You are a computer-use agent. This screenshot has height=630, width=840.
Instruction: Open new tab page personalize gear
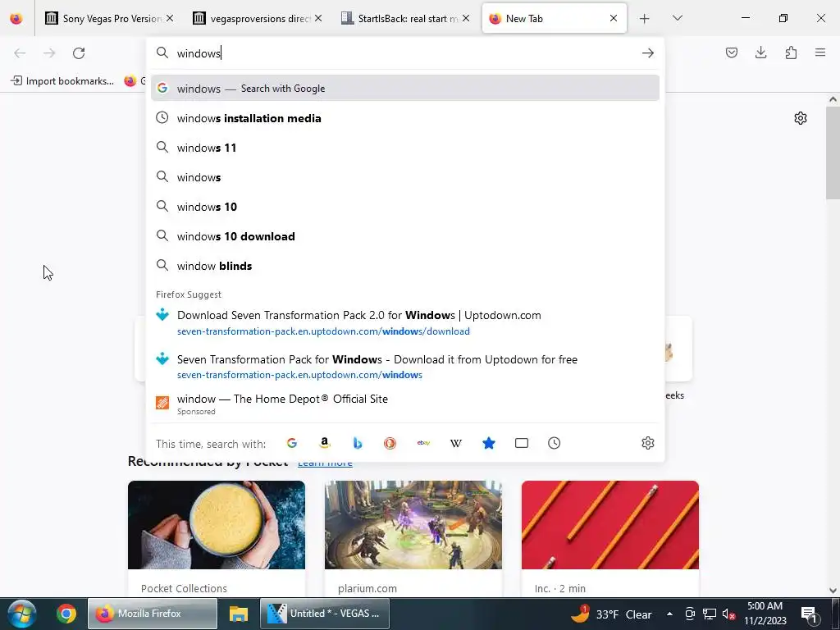click(801, 118)
